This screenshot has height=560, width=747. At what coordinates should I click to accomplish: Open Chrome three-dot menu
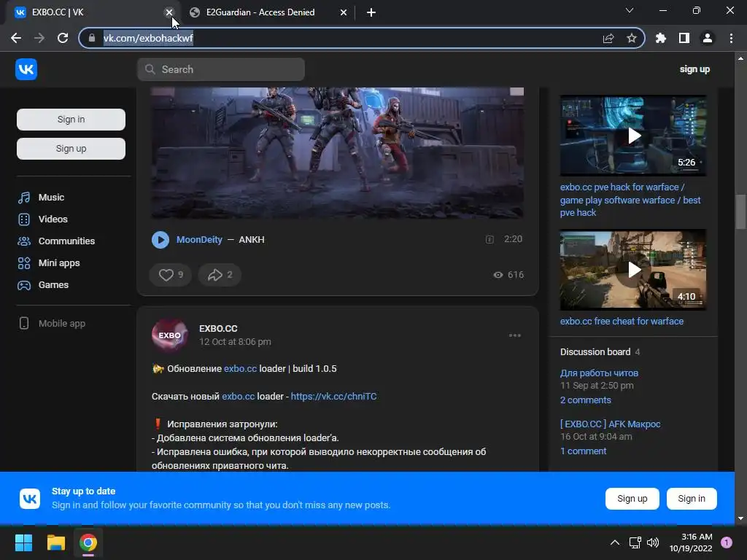tap(731, 38)
